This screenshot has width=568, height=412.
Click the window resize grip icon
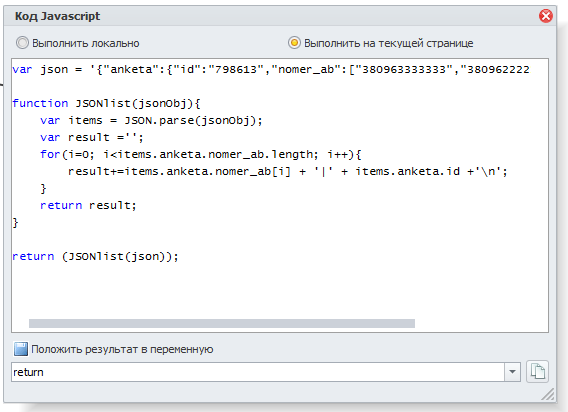click(x=548, y=394)
